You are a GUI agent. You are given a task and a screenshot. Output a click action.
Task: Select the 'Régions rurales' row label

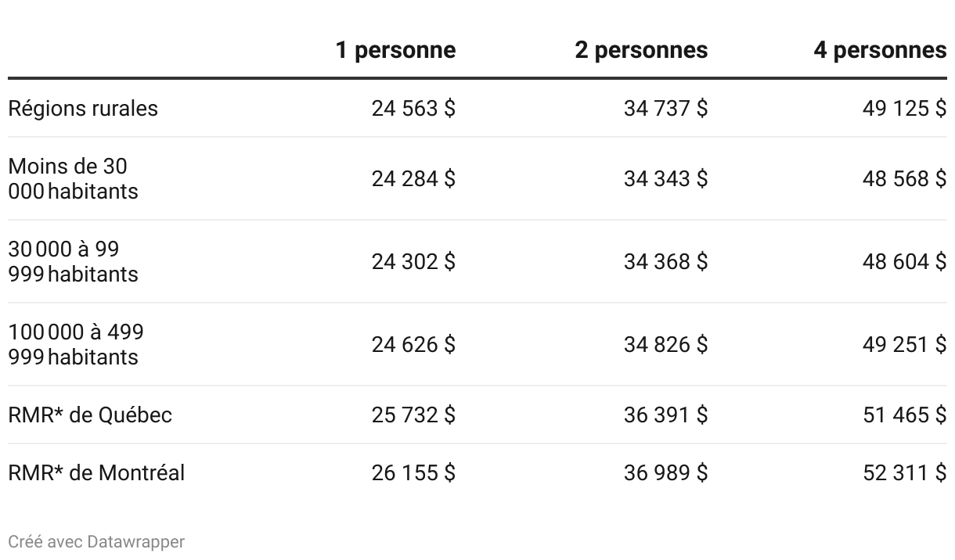[83, 109]
